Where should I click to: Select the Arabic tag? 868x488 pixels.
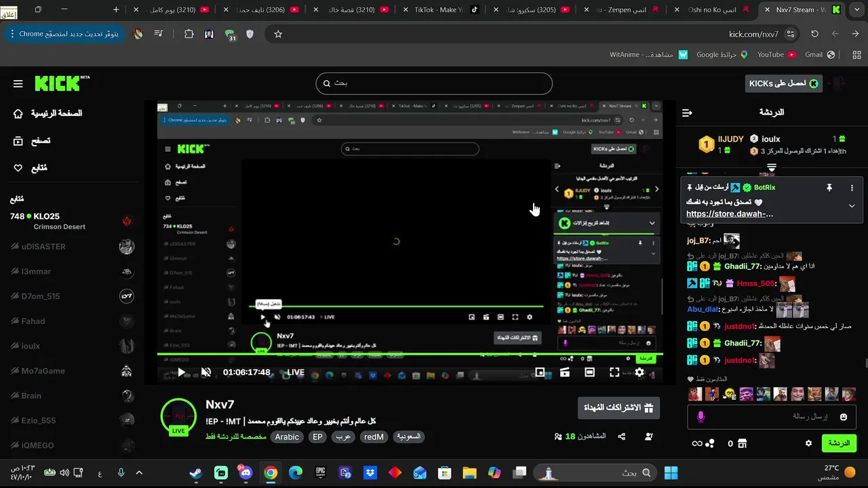(x=287, y=437)
